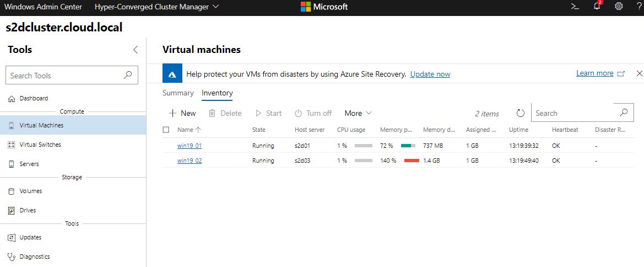Open the win19_01 virtual machine link
The width and height of the screenshot is (644, 267).
point(190,146)
